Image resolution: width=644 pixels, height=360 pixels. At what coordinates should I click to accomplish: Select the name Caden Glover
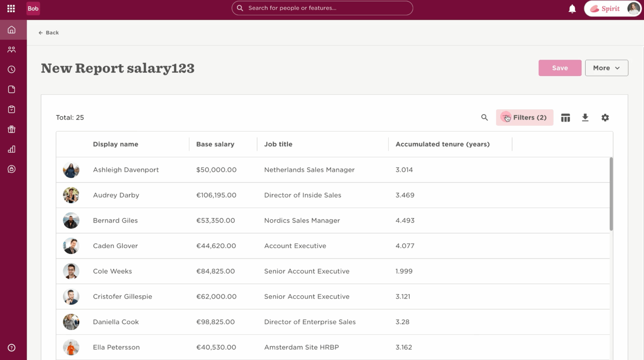coord(115,246)
